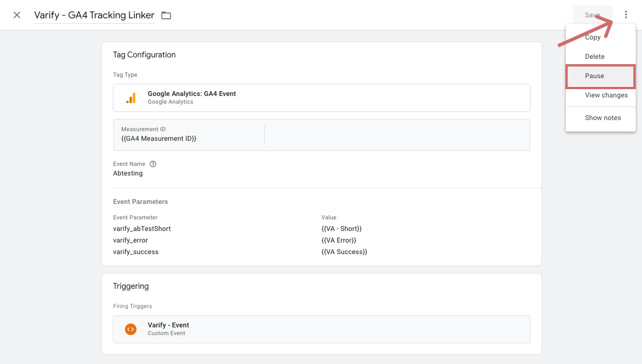Click the Event Name help question icon
The height and width of the screenshot is (364, 642).
pos(153,164)
